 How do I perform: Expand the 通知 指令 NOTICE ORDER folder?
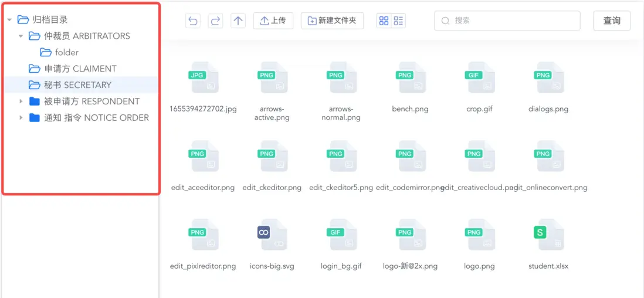(21, 118)
